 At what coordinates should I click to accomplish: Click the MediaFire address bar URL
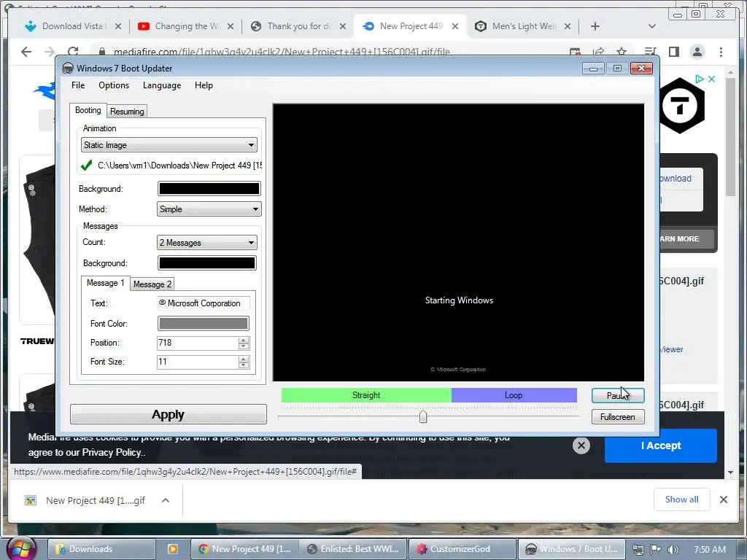pyautogui.click(x=282, y=52)
